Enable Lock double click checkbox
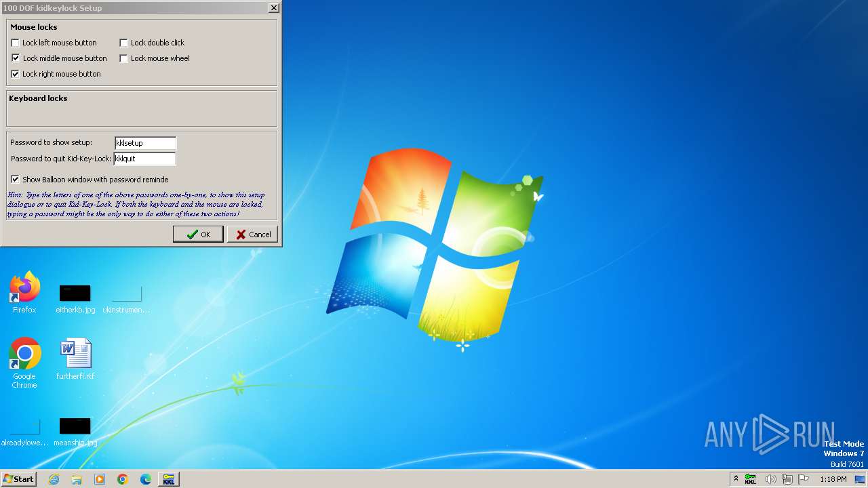 [x=123, y=43]
